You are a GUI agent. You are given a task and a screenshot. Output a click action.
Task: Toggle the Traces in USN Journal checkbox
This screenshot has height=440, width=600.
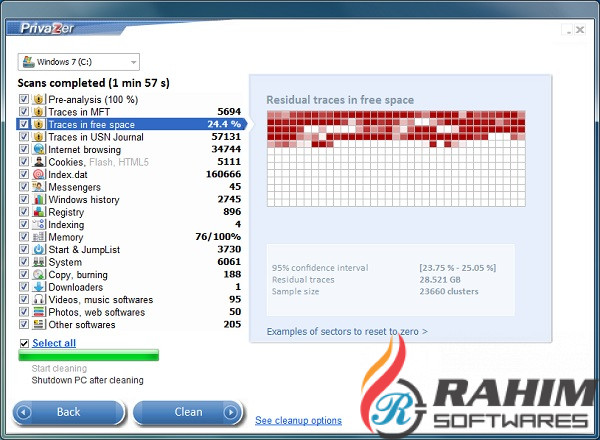[x=24, y=137]
